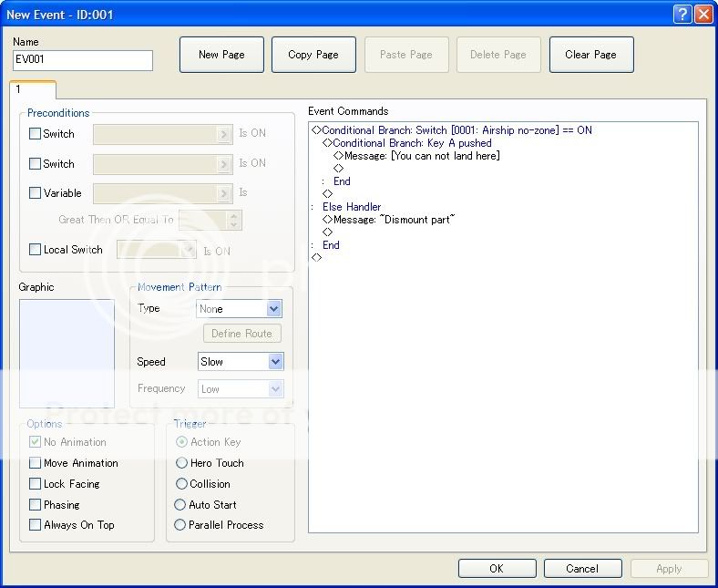Confirm the event with OK
Image resolution: width=718 pixels, height=588 pixels.
pos(496,568)
